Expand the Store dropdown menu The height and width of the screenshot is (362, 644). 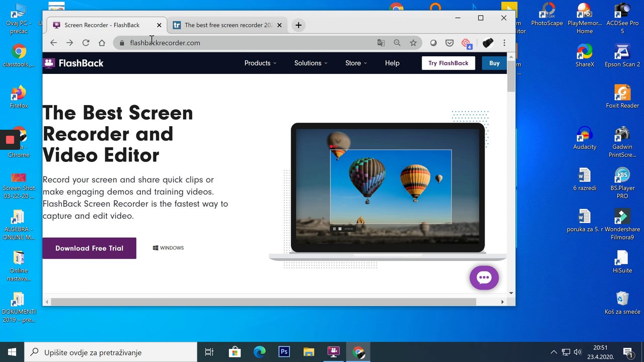(356, 63)
